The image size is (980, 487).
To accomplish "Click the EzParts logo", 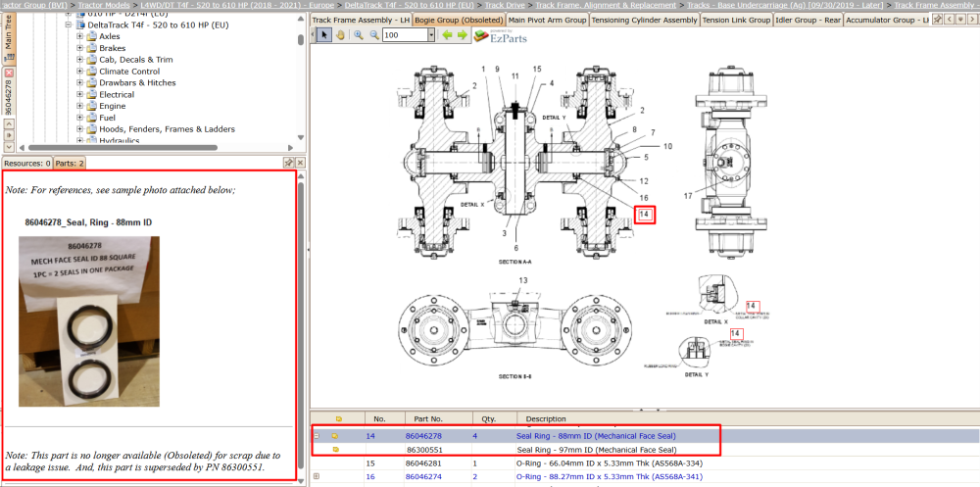I will [500, 35].
